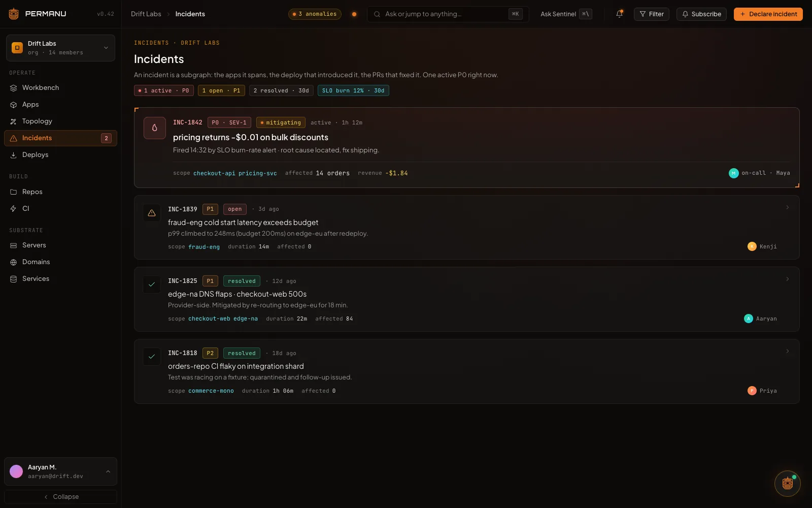Click the INC-1842 incident ID

[188, 122]
